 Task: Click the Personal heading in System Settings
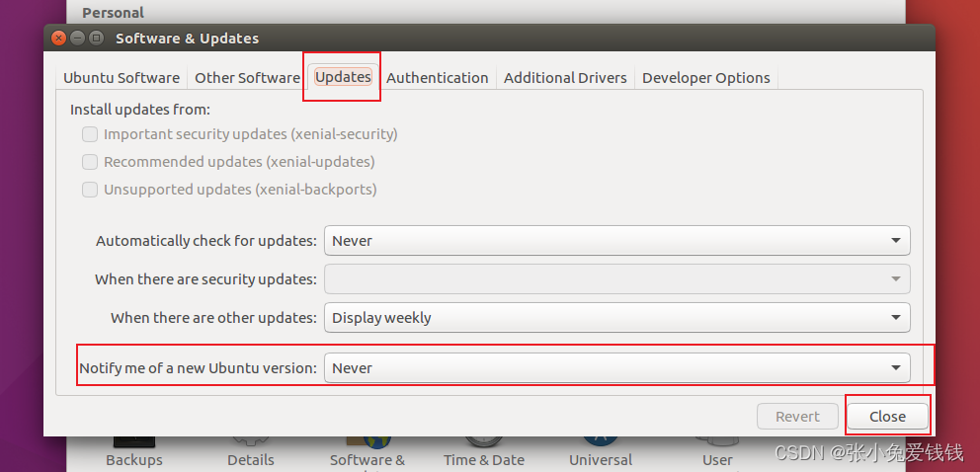pyautogui.click(x=114, y=13)
